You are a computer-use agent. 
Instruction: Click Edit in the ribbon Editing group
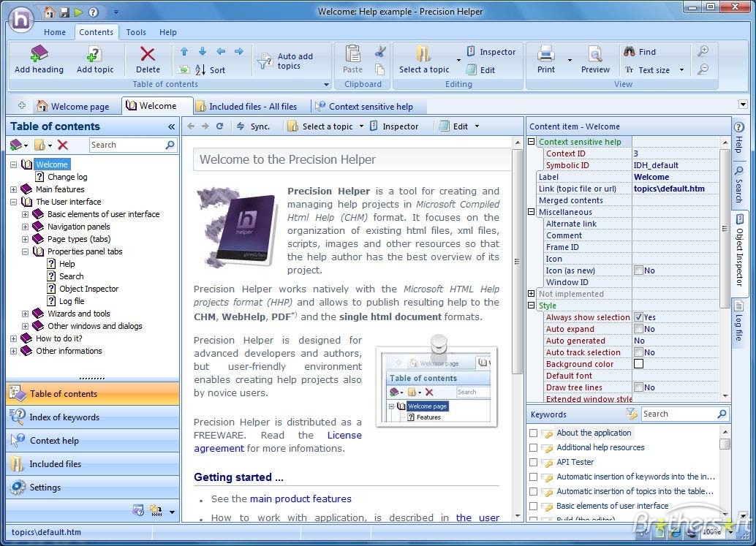click(x=480, y=70)
